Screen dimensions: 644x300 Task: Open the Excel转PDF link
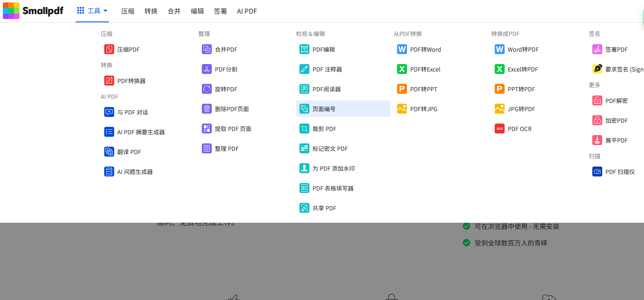[x=522, y=69]
